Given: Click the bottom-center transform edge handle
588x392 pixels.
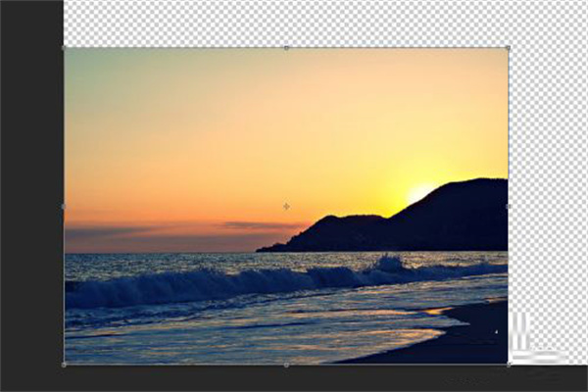Looking at the screenshot, I should point(286,365).
